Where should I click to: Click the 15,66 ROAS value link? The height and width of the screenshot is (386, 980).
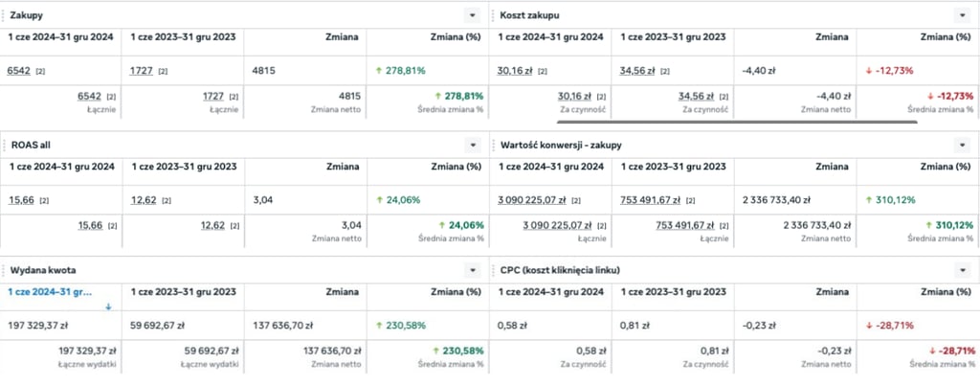click(x=20, y=200)
